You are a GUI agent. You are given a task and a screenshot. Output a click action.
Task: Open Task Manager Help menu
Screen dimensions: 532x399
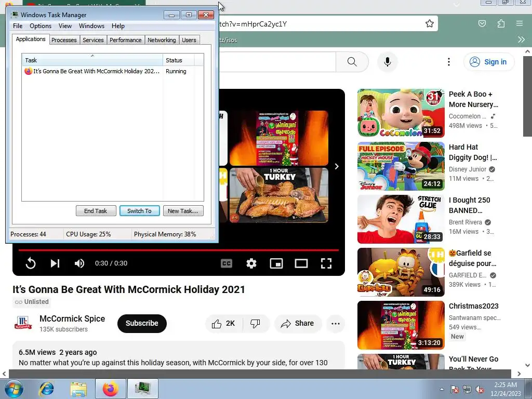click(118, 26)
